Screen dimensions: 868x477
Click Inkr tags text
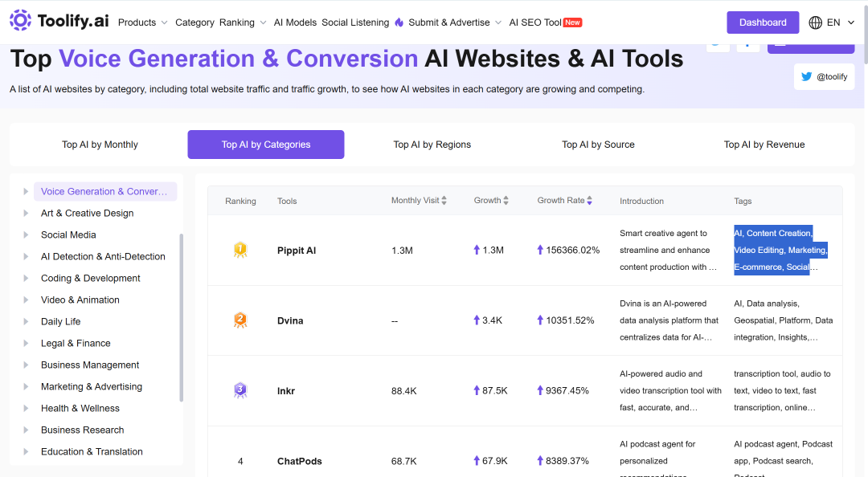(x=782, y=391)
